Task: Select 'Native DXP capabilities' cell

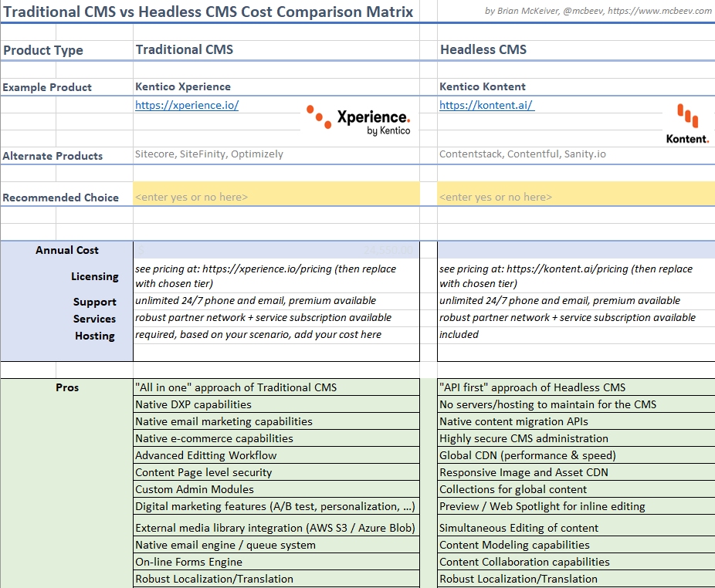Action: pyautogui.click(x=276, y=404)
